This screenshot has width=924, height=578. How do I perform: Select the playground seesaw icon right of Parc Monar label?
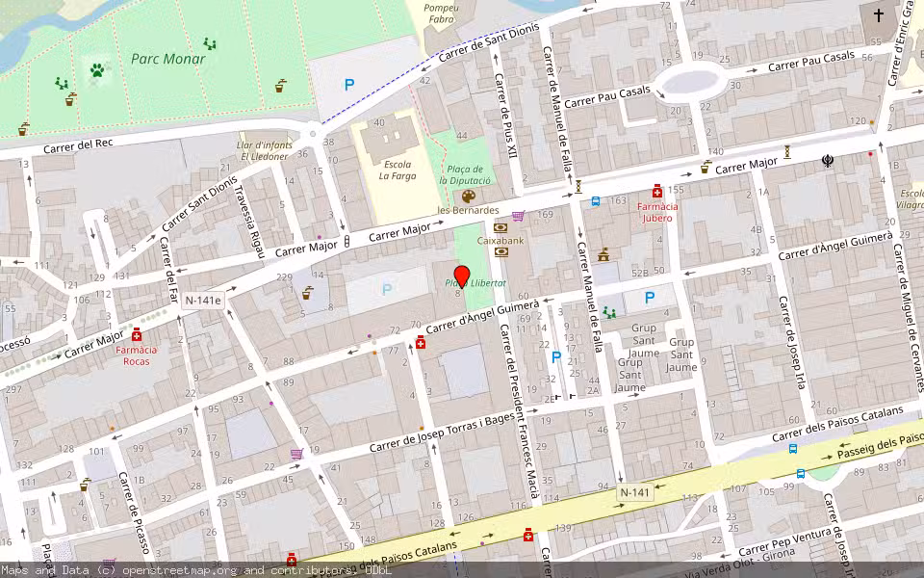coord(209,43)
